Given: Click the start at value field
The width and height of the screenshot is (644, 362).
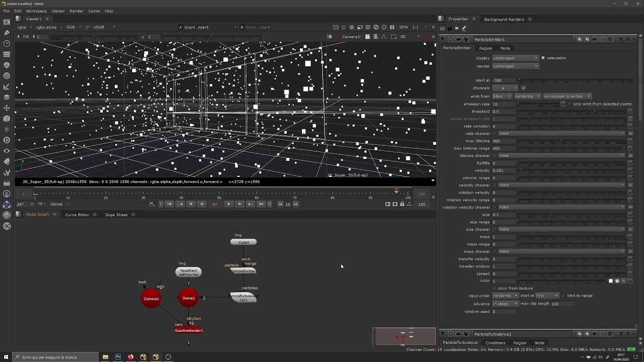Looking at the screenshot, I should pos(504,80).
